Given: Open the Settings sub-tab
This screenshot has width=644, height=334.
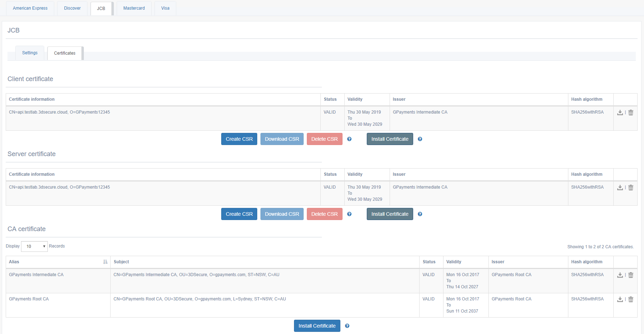Looking at the screenshot, I should [30, 53].
